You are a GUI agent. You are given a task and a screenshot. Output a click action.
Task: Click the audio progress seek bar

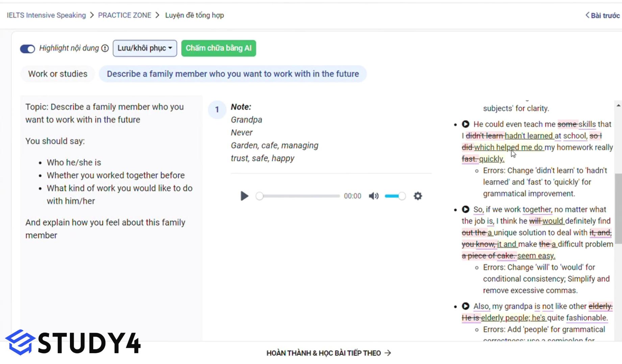pos(299,196)
